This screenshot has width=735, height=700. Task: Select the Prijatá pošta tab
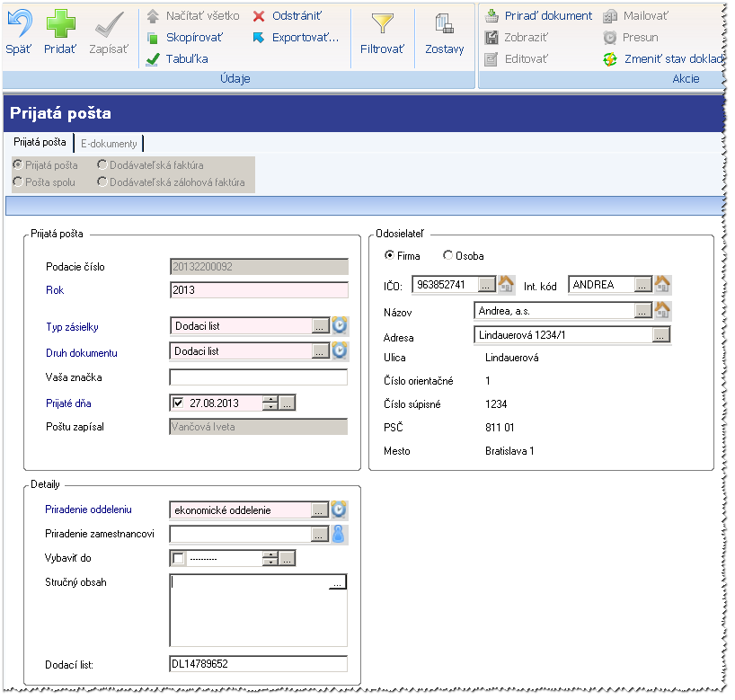click(40, 143)
